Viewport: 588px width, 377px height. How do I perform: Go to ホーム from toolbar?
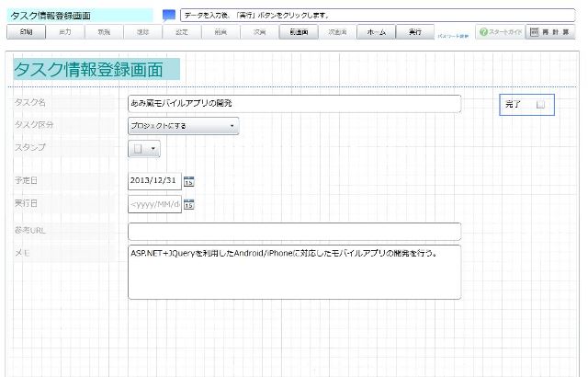tap(376, 32)
